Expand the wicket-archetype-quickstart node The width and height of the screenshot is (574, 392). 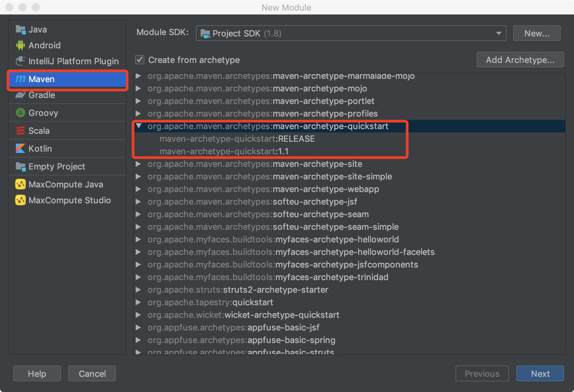138,315
